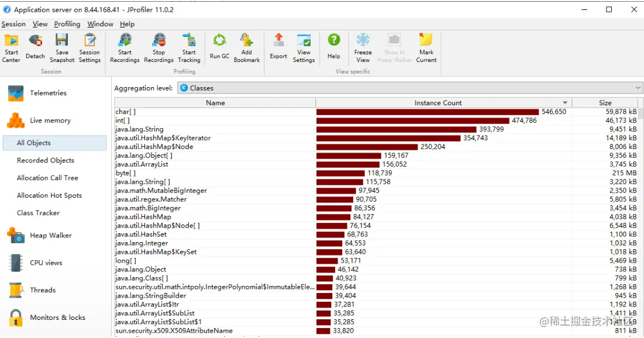The image size is (644, 338).
Task: Click the Start Tracking icon
Action: pos(189,40)
